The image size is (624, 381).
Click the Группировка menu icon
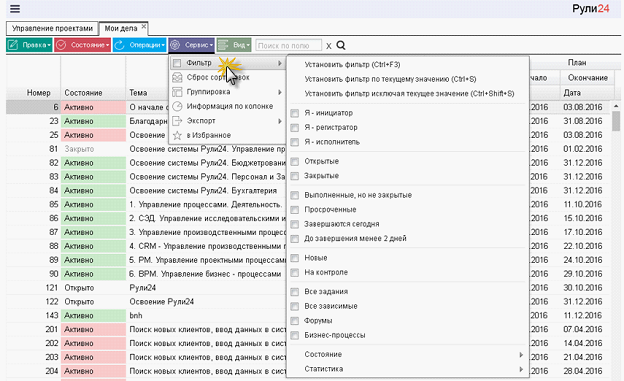tap(177, 92)
